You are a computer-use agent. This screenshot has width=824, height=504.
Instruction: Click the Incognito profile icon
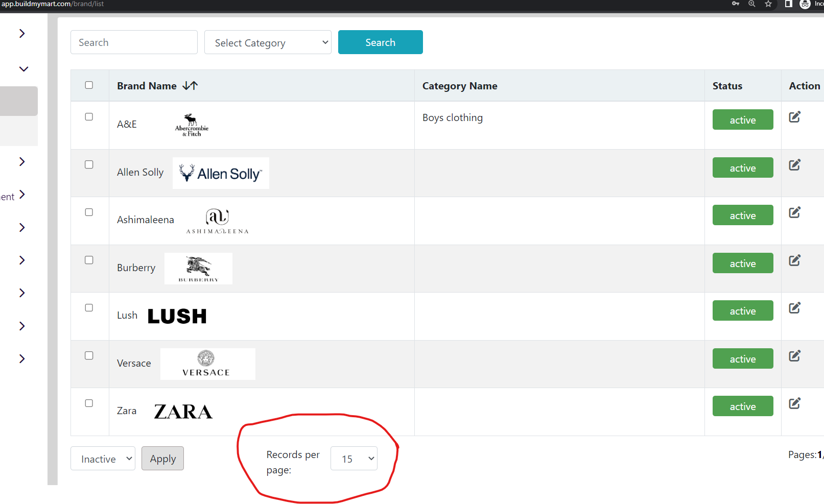pyautogui.click(x=805, y=4)
